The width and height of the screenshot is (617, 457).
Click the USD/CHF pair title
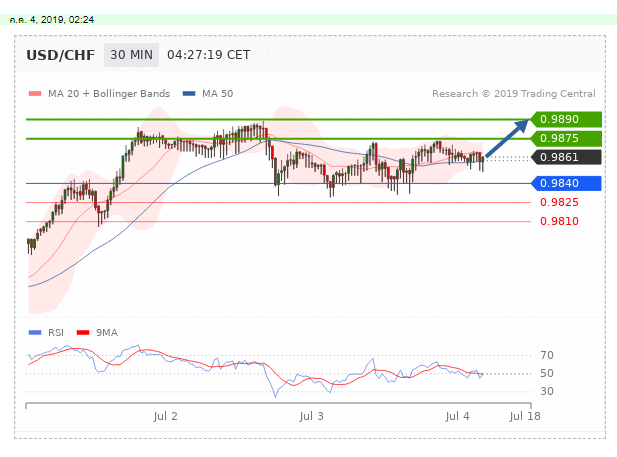(x=61, y=55)
